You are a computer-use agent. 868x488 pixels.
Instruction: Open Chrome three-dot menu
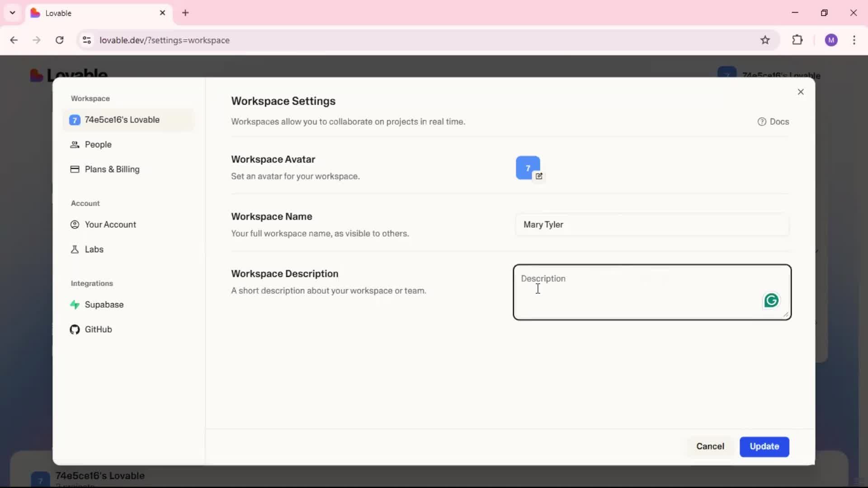coord(854,40)
